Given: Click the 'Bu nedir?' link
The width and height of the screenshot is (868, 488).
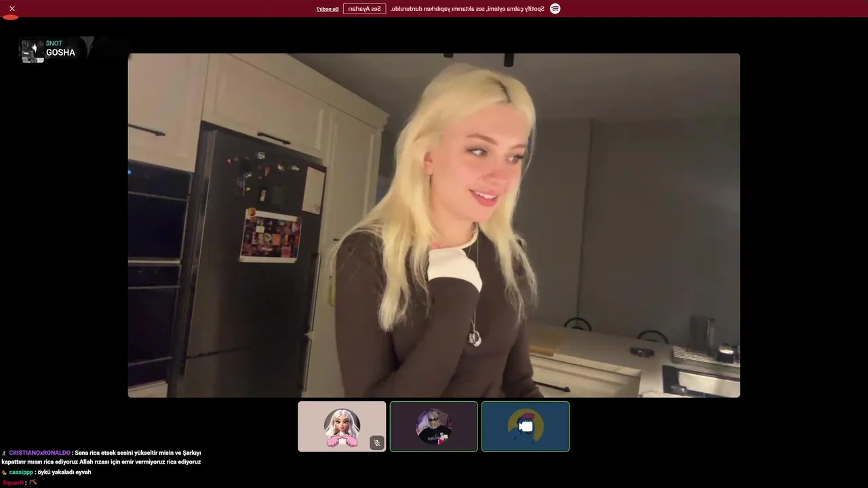Looking at the screenshot, I should [x=328, y=9].
